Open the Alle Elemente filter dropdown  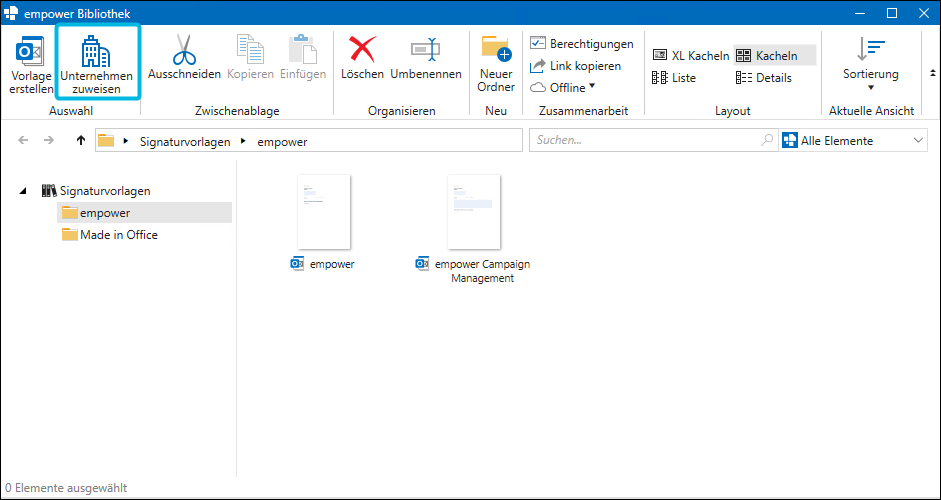tap(853, 140)
